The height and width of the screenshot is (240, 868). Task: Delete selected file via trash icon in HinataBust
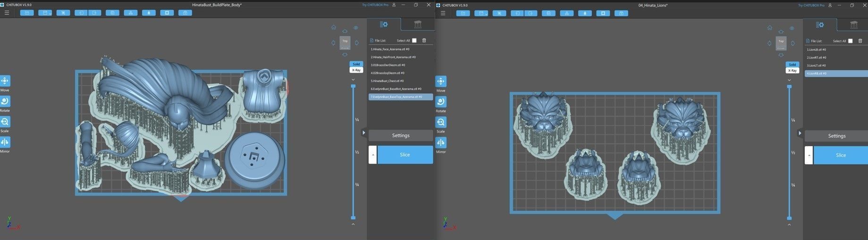(x=424, y=41)
